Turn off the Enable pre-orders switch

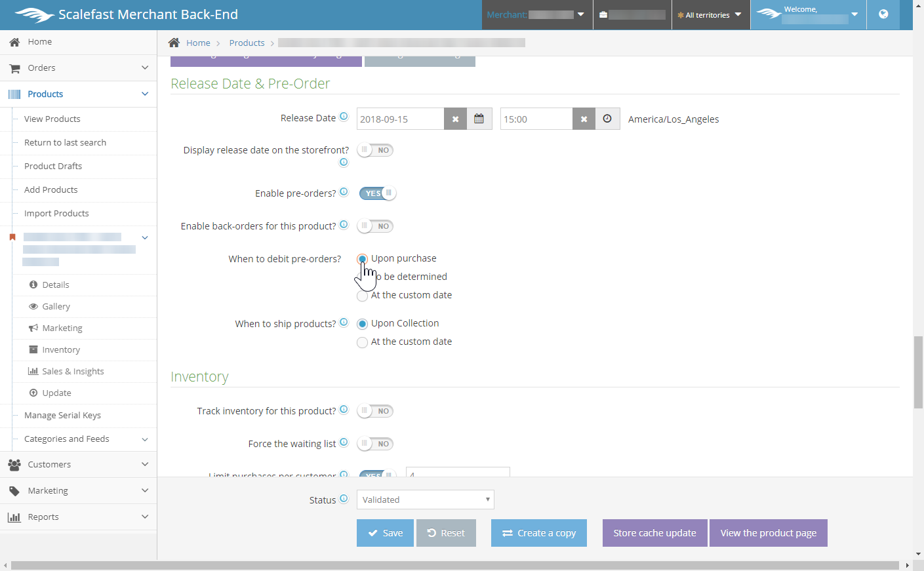tap(377, 193)
